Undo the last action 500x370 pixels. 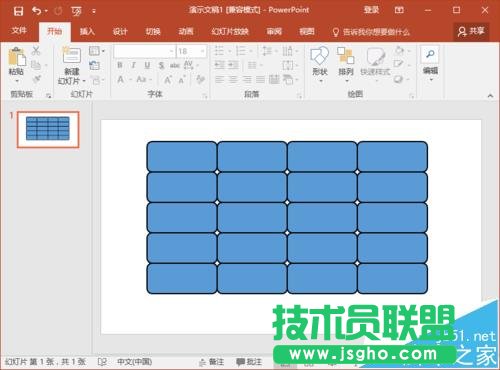(36, 11)
